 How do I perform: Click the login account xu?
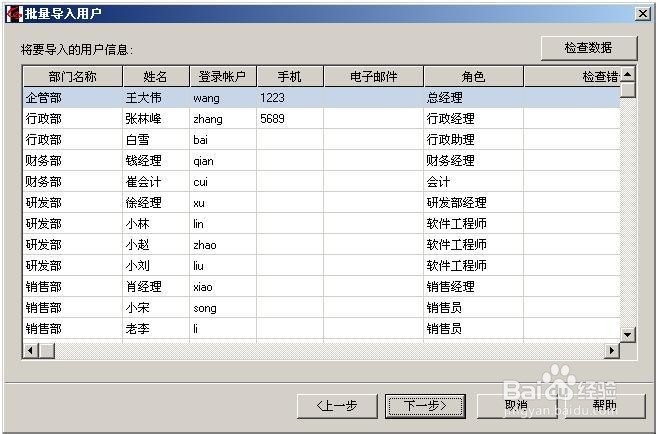[199, 203]
